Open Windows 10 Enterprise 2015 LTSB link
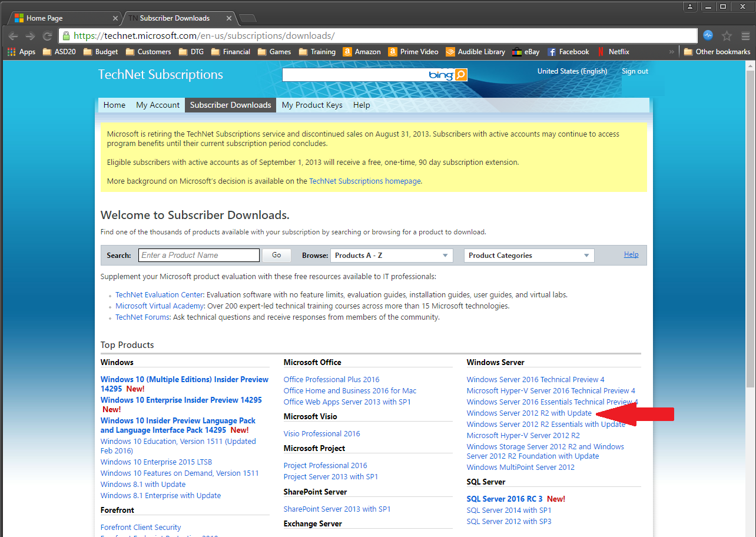756x537 pixels. 156,462
